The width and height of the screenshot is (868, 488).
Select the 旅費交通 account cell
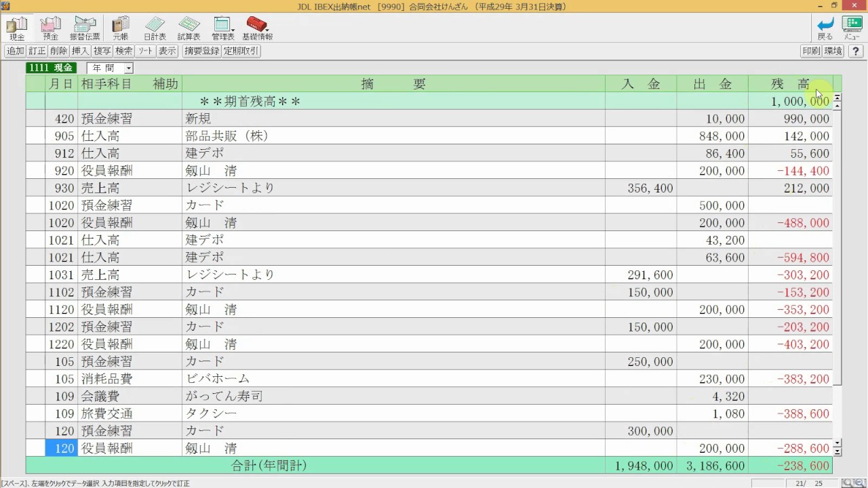130,413
